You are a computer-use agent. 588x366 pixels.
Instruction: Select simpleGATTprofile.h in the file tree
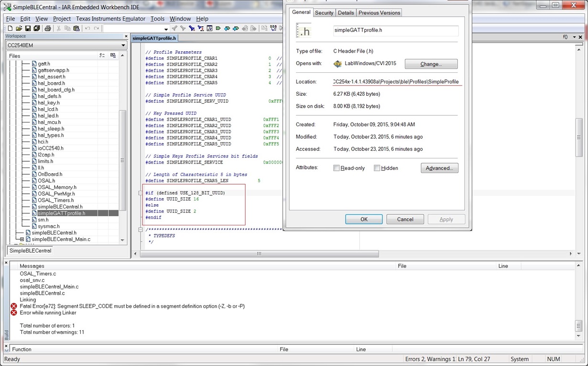click(61, 213)
